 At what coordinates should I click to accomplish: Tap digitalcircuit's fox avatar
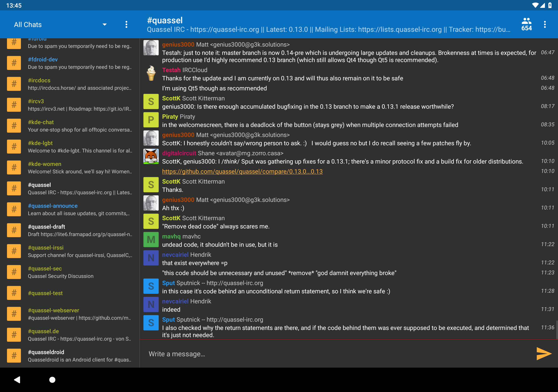151,156
